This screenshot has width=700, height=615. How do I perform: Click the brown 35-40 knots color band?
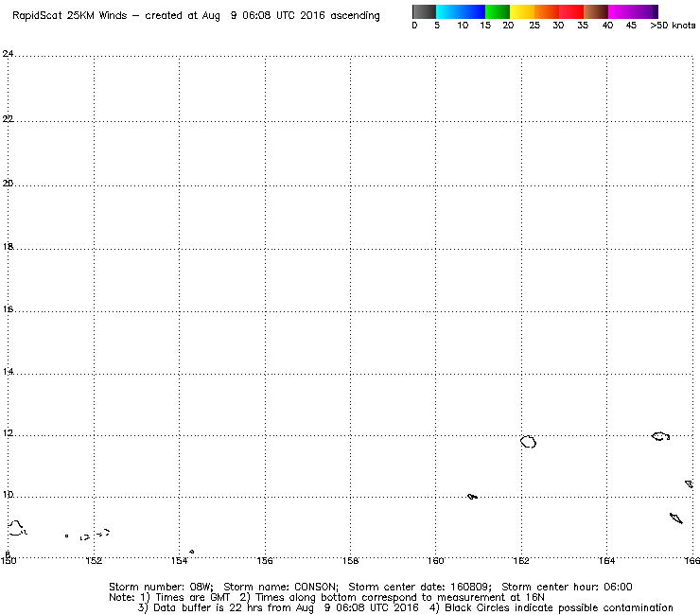pyautogui.click(x=596, y=11)
